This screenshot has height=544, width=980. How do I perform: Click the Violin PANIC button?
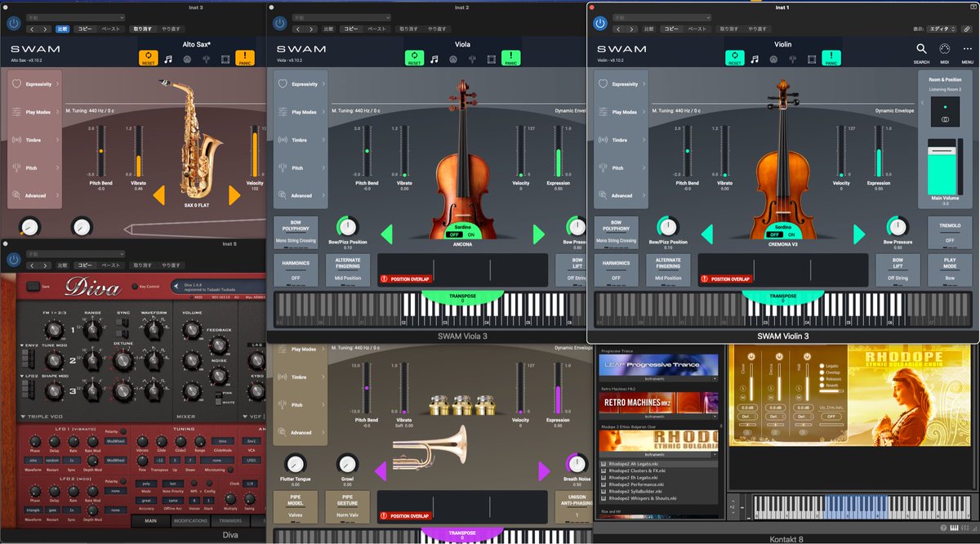pos(831,58)
